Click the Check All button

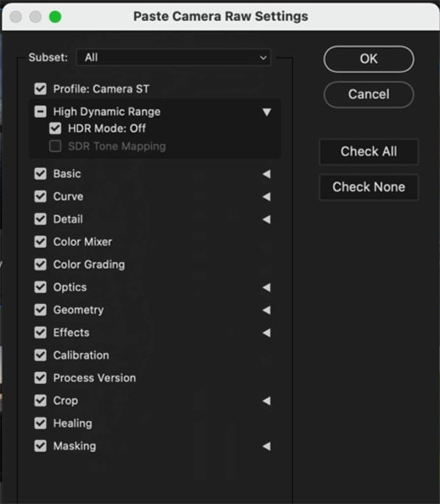coord(369,151)
